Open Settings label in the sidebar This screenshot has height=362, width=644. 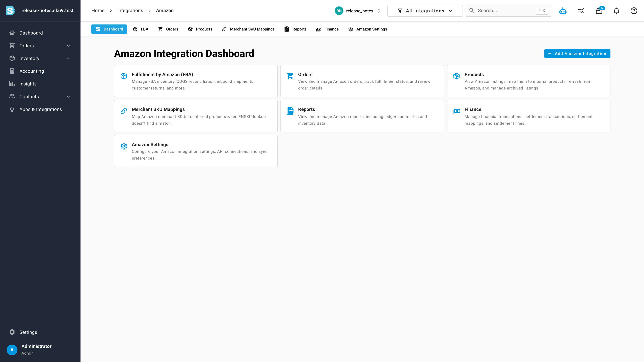28,332
